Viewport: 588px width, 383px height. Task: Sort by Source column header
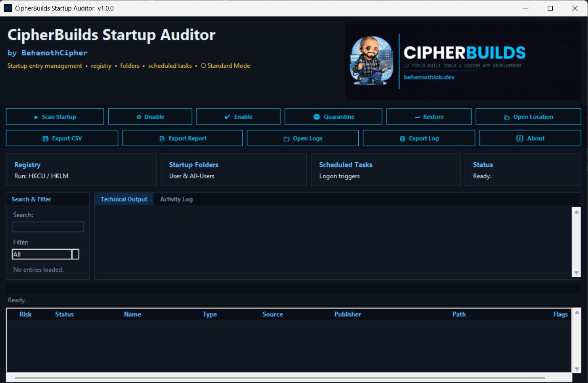tap(273, 314)
